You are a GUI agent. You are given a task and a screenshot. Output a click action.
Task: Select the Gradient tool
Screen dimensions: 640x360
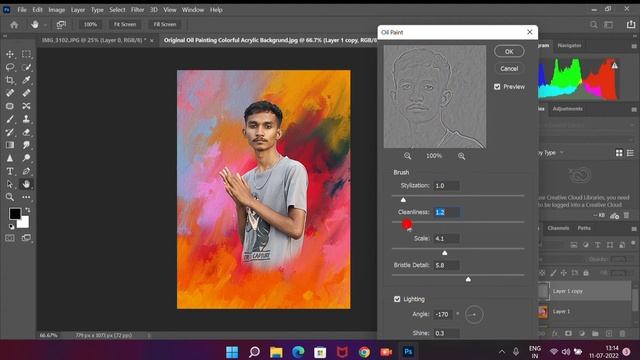tap(10, 145)
